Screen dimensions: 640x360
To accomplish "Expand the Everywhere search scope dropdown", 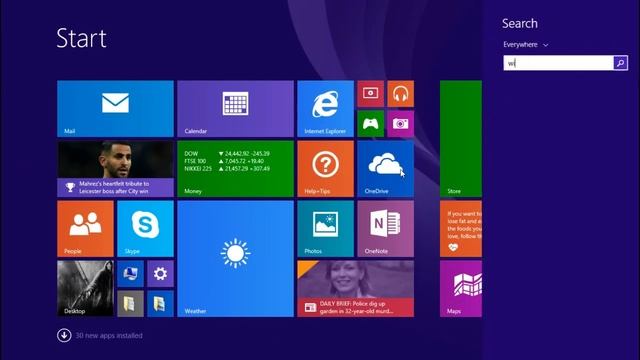I will (525, 44).
